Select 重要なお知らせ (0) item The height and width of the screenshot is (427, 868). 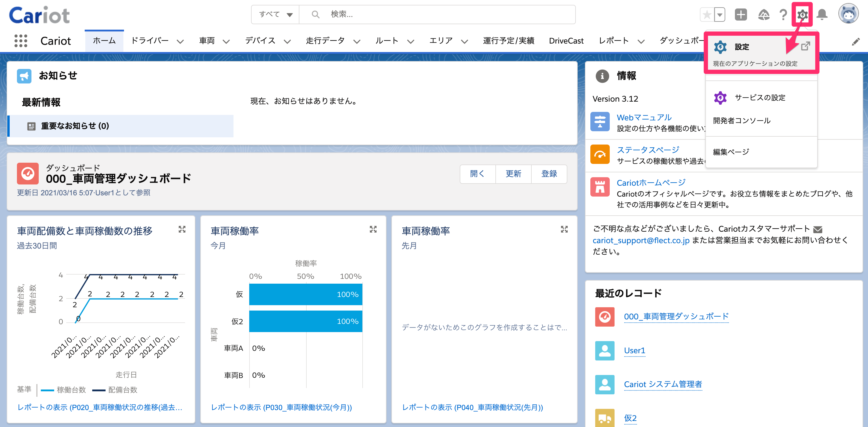121,126
